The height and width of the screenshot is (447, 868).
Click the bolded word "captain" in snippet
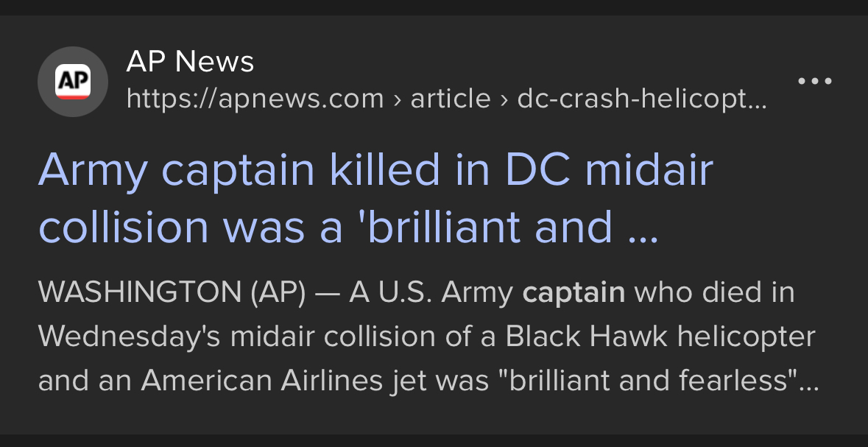tap(573, 293)
